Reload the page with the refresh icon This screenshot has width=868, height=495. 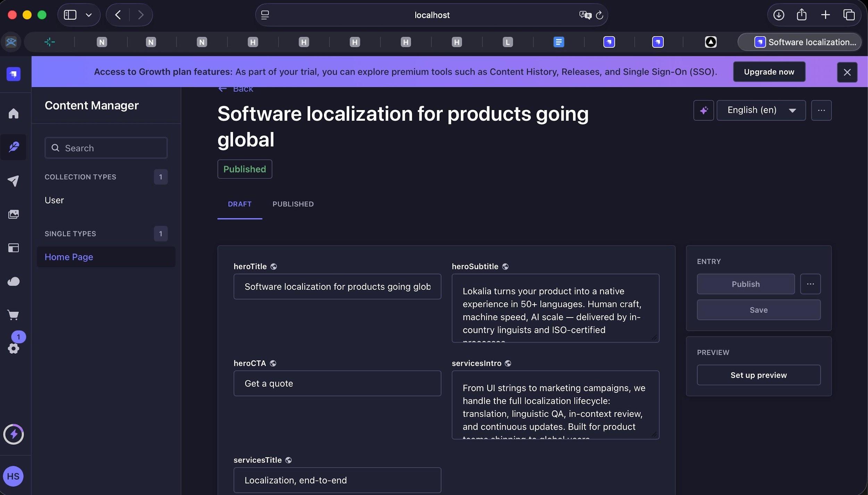click(x=599, y=15)
